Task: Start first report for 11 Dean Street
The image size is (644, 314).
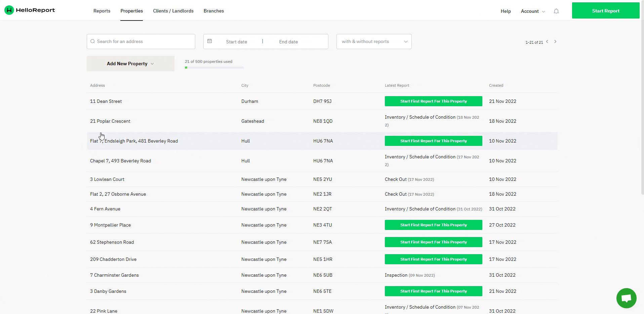Action: (433, 101)
